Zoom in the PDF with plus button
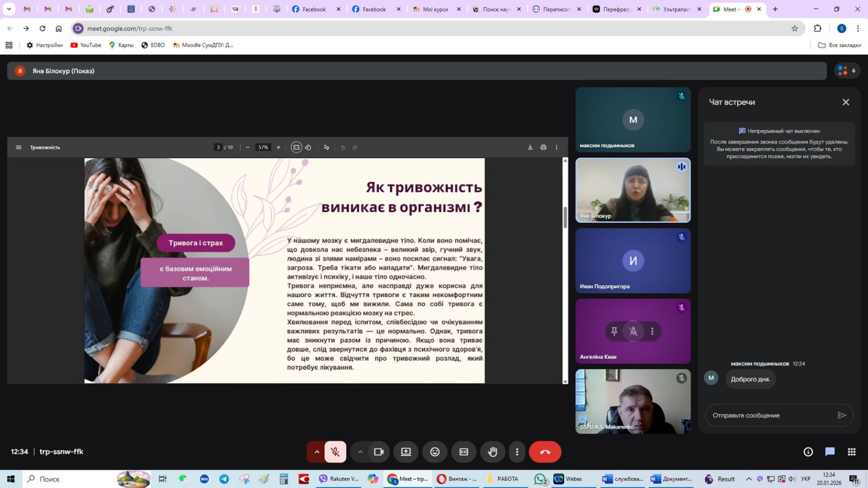The width and height of the screenshot is (868, 488). pos(279,147)
